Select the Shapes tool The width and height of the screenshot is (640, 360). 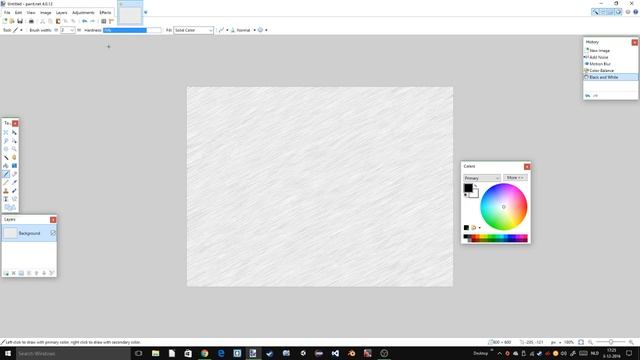[x=10, y=207]
